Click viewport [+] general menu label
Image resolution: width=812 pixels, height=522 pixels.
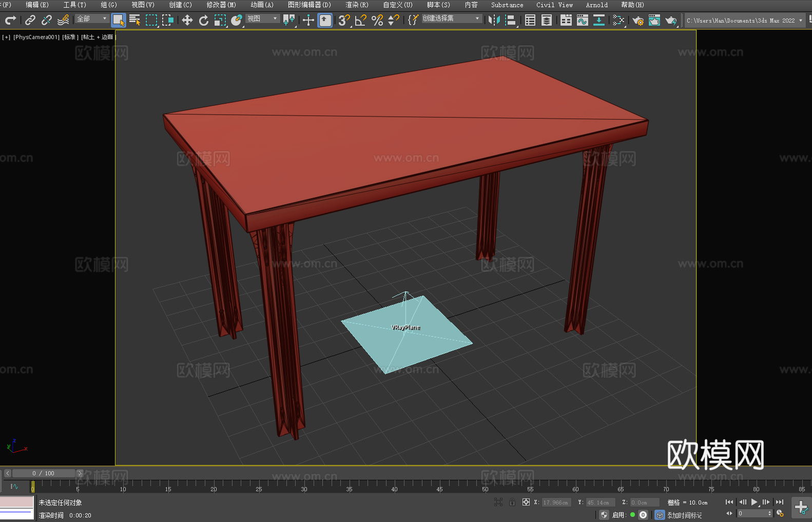tap(6, 37)
